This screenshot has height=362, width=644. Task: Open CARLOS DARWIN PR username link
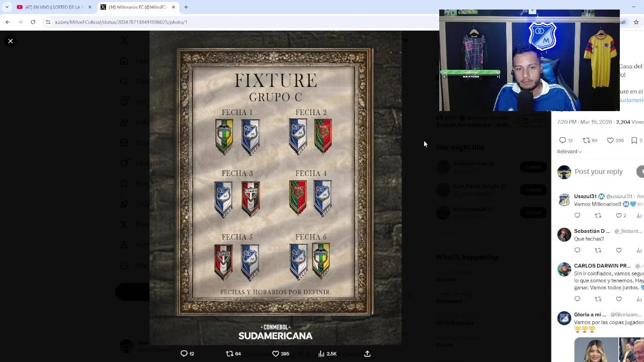pos(602,265)
